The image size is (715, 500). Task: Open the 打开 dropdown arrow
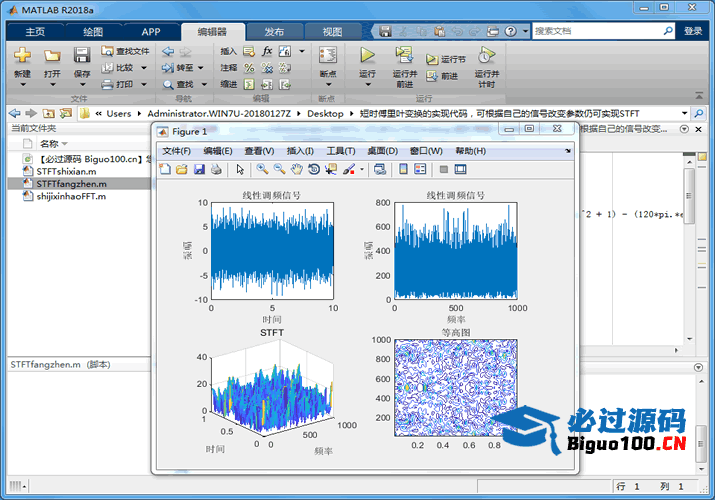point(52,85)
